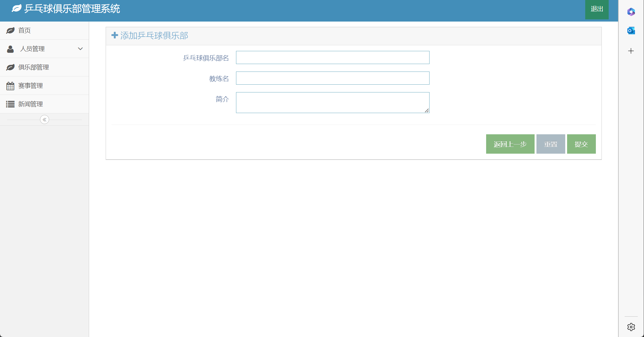Click the user icon next to 人员管理
Screen dimensions: 644x337
[x=10, y=49]
